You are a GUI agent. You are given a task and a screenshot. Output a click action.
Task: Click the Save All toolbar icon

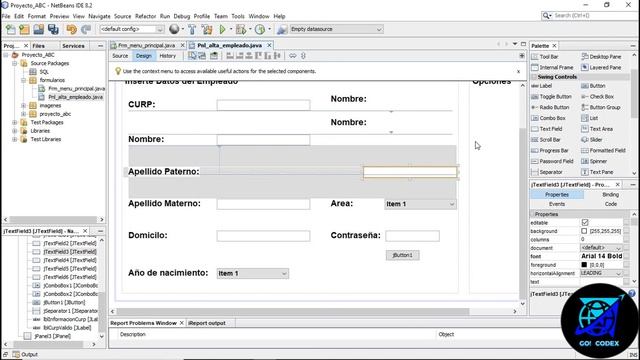[x=53, y=29]
